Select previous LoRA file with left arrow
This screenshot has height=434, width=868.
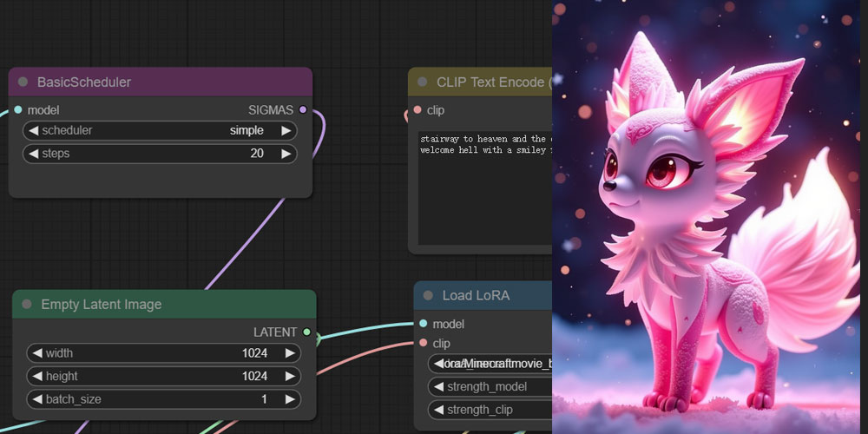[438, 364]
